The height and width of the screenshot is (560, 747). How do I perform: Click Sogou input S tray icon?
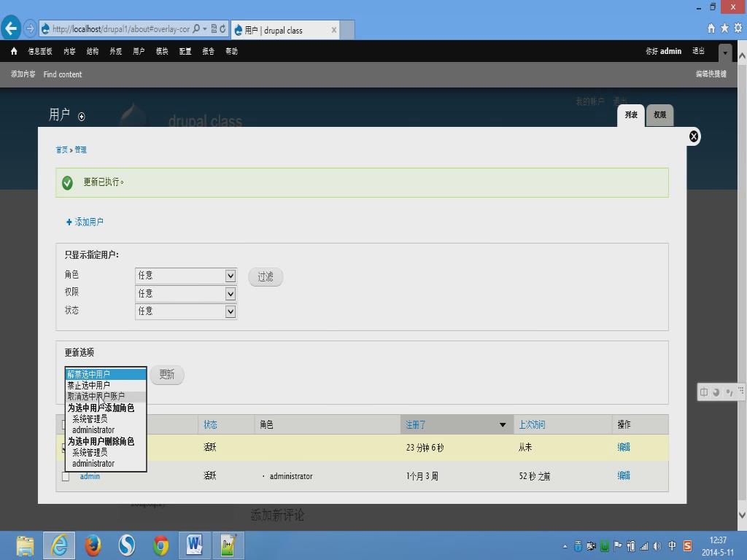point(687,545)
